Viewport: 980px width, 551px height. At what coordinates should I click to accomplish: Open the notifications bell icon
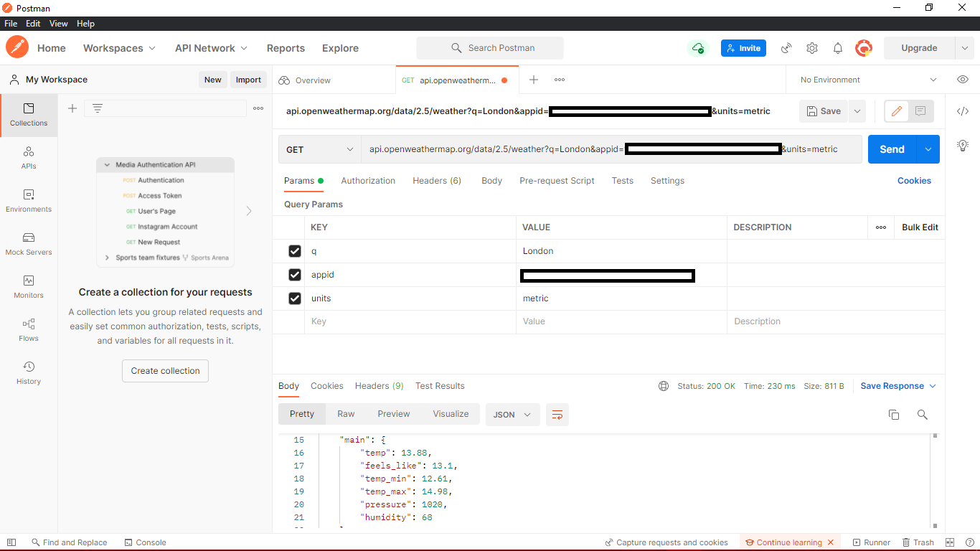tap(838, 48)
